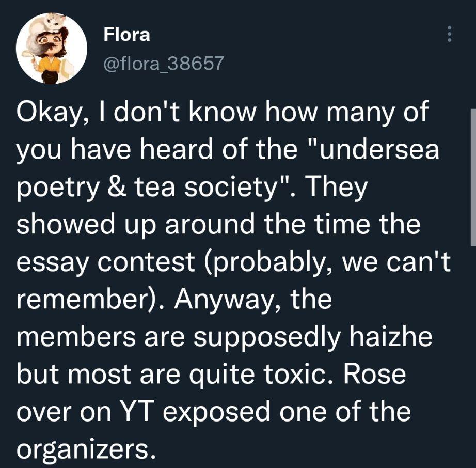476x468 pixels.
Task: Open Flora's profile picture avatar
Action: point(52,48)
